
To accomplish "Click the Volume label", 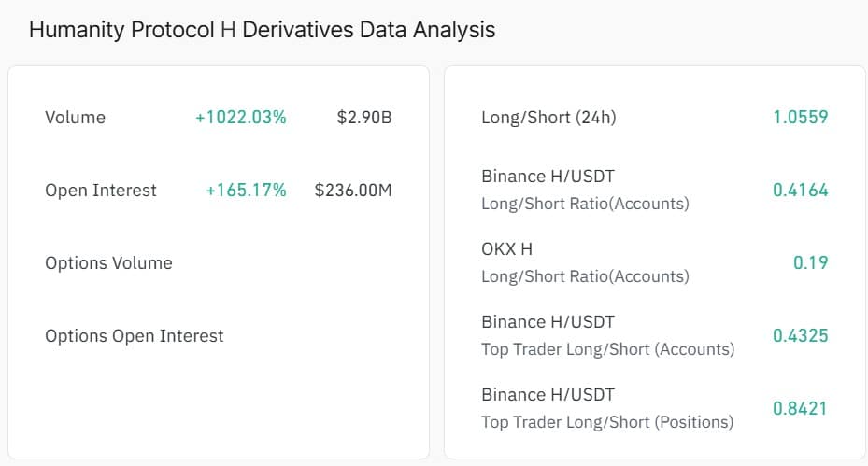I will point(75,118).
